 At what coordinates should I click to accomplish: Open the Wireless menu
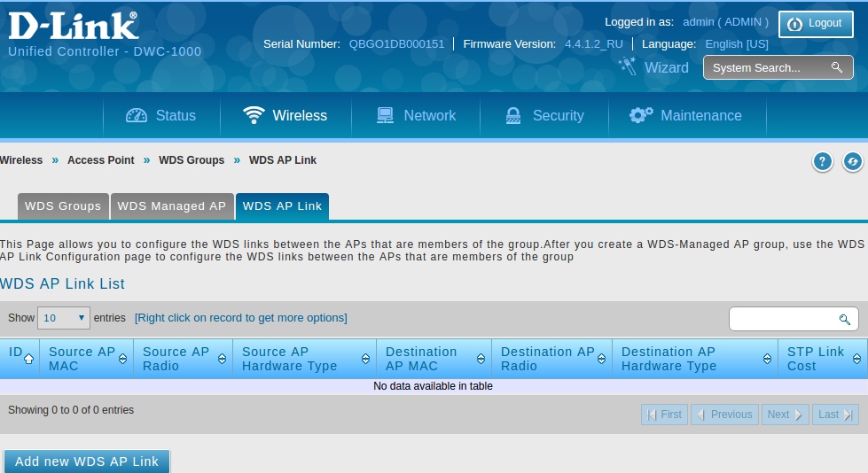[285, 115]
